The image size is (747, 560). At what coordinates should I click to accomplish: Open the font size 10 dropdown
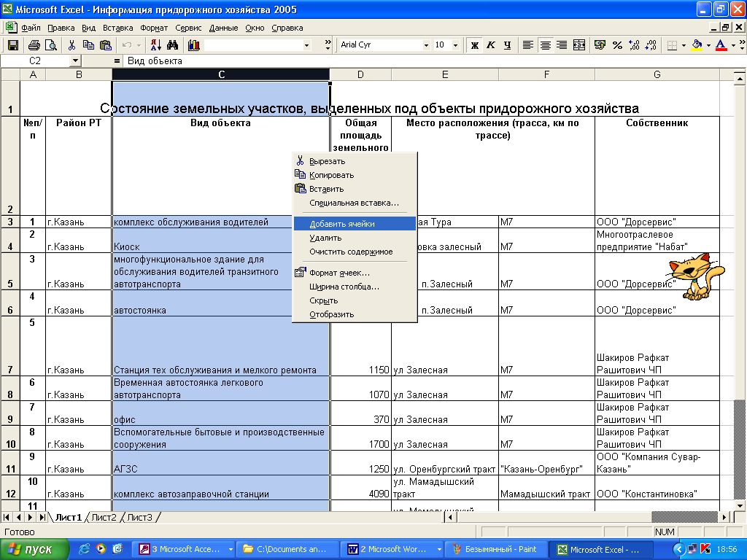[455, 45]
